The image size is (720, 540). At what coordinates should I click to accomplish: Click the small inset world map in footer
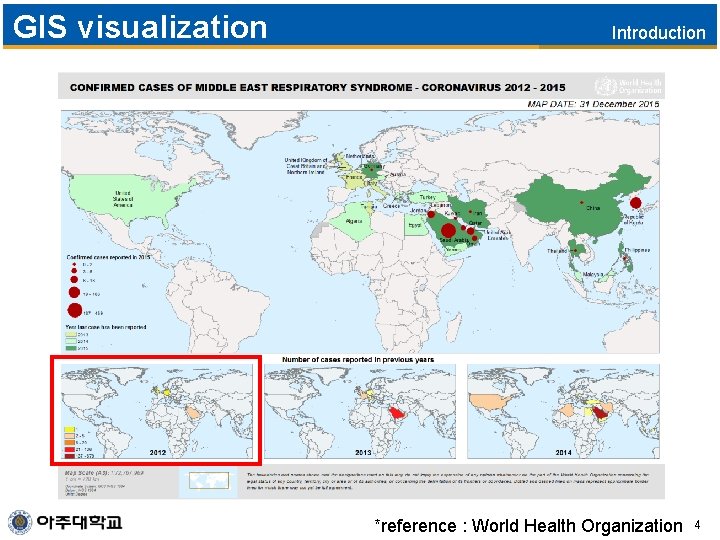pos(209,481)
